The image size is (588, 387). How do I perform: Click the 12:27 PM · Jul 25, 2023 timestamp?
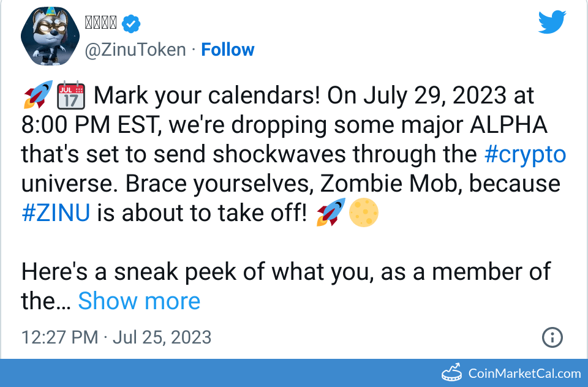click(116, 337)
